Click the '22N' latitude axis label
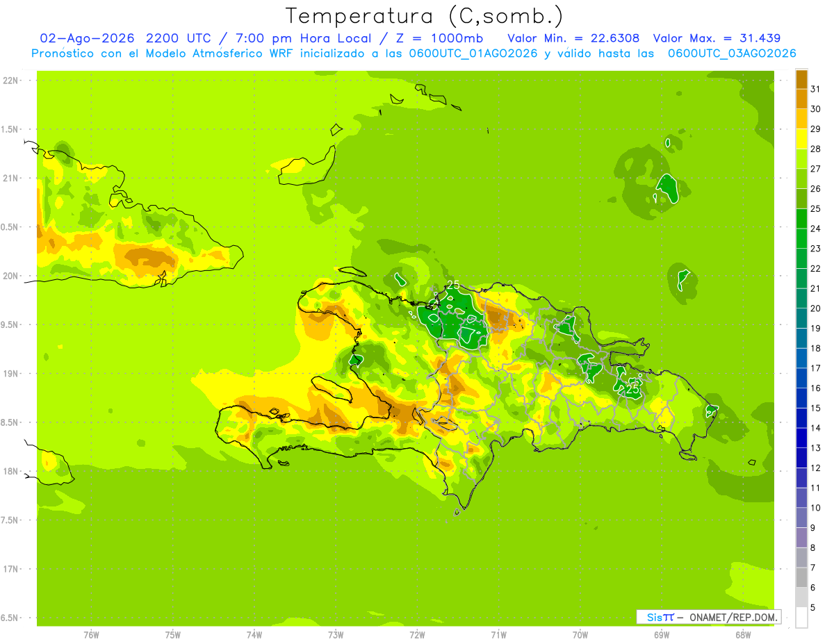The width and height of the screenshot is (834, 644). [12, 81]
